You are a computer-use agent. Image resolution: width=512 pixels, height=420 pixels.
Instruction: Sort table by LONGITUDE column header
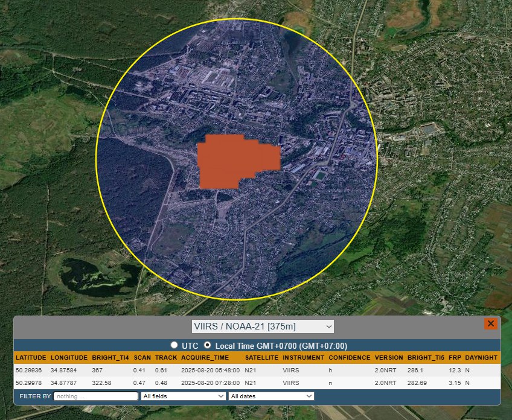point(69,358)
